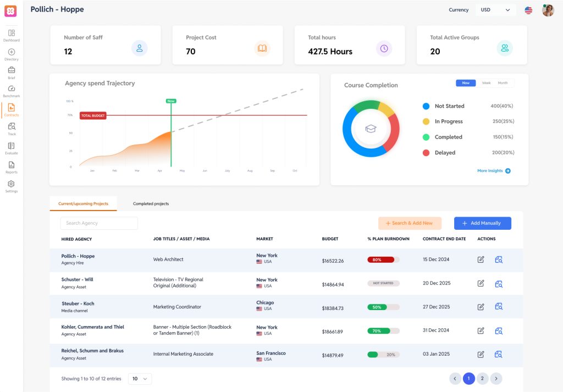Select the Now toggle in Course Completion
Image resolution: width=563 pixels, height=392 pixels.
click(466, 83)
